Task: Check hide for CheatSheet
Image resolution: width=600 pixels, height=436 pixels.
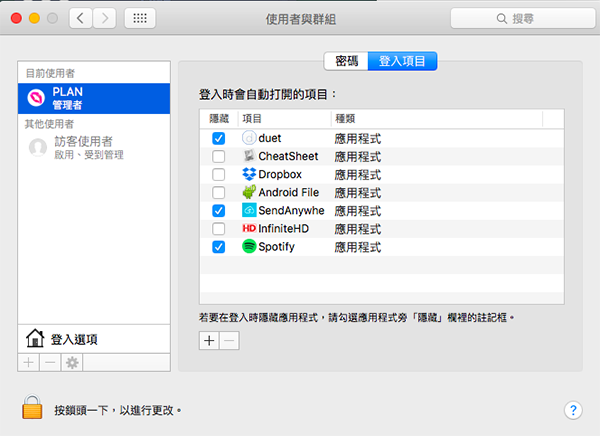Action: [x=218, y=156]
